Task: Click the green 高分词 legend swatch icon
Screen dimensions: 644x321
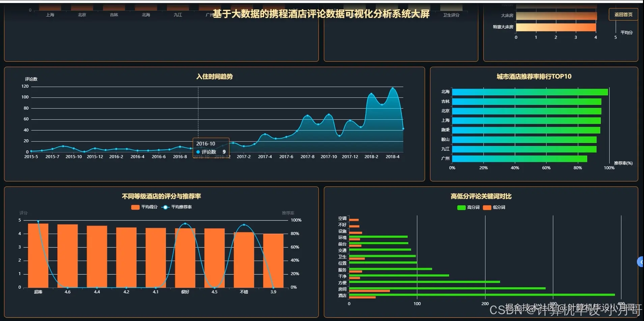Action: (461, 207)
